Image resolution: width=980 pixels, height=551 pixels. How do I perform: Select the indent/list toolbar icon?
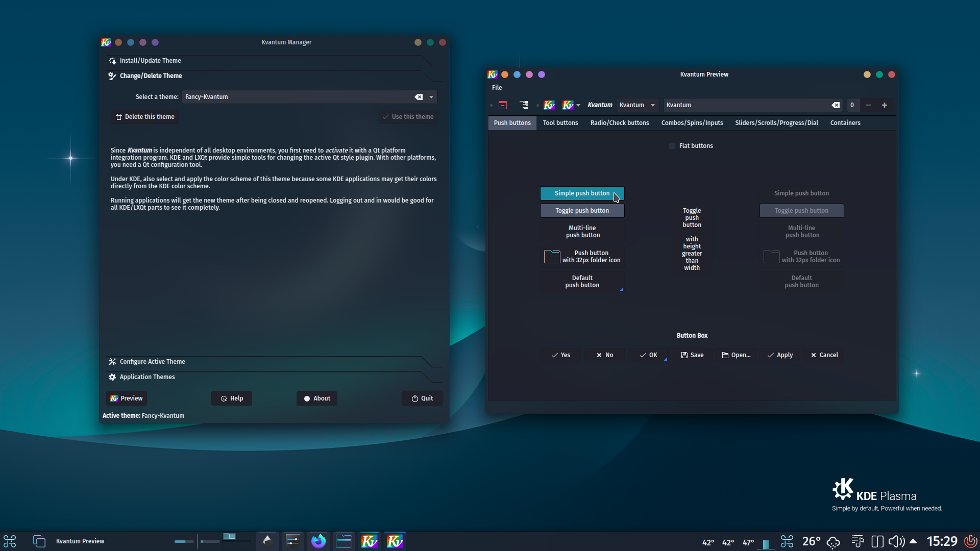pos(524,105)
